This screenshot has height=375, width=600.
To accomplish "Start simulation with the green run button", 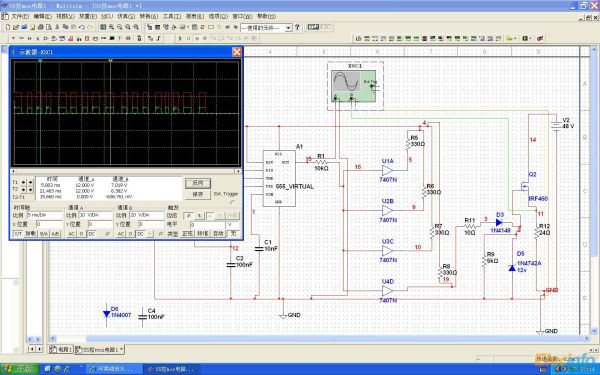I will pyautogui.click(x=180, y=38).
